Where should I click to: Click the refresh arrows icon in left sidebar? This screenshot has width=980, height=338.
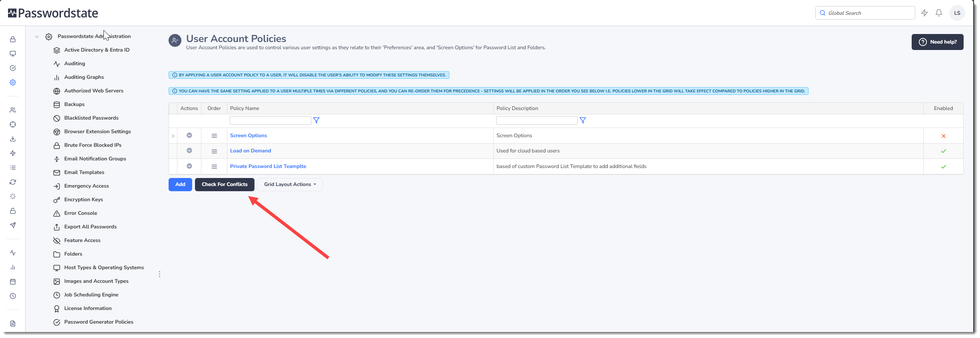coord(13,182)
